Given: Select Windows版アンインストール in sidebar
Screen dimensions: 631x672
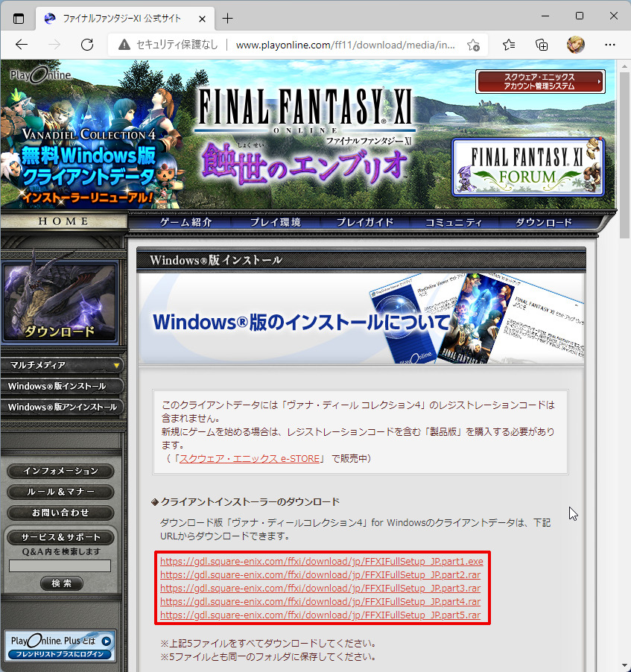Looking at the screenshot, I should pyautogui.click(x=63, y=407).
